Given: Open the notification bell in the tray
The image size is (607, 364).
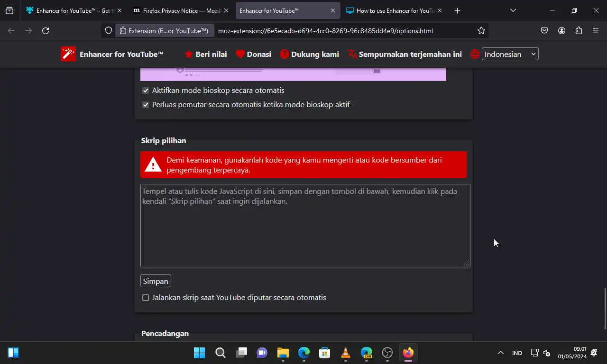Looking at the screenshot, I should [x=594, y=353].
